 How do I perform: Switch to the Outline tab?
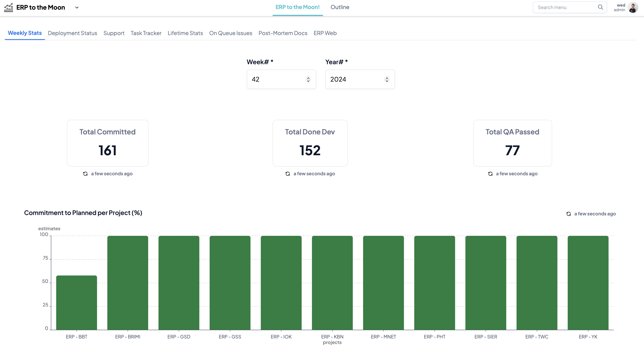coord(340,7)
